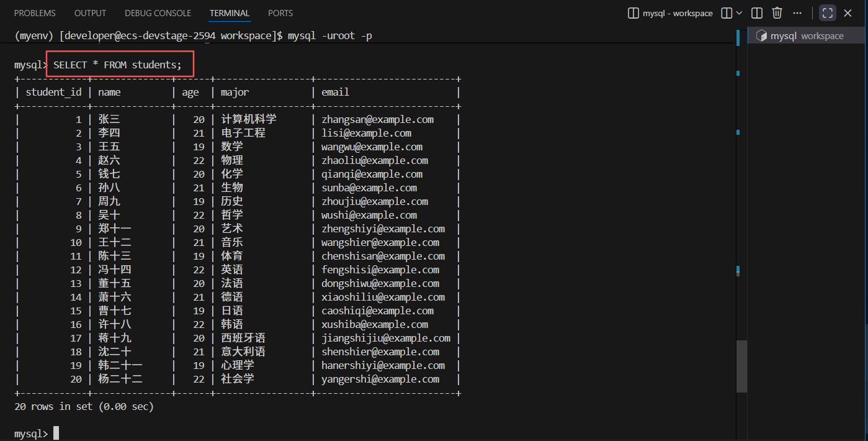The width and height of the screenshot is (868, 441).
Task: Switch to the PROBLEMS tab
Action: [x=35, y=13]
